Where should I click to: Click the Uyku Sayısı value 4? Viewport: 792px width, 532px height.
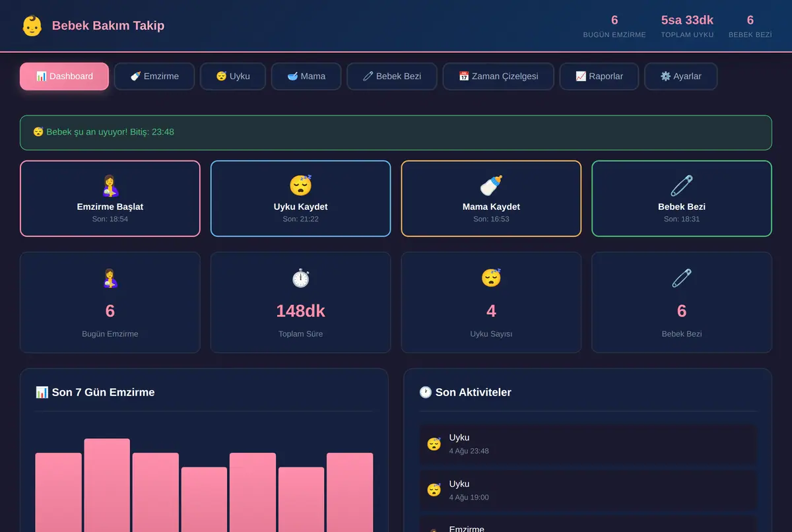click(491, 311)
